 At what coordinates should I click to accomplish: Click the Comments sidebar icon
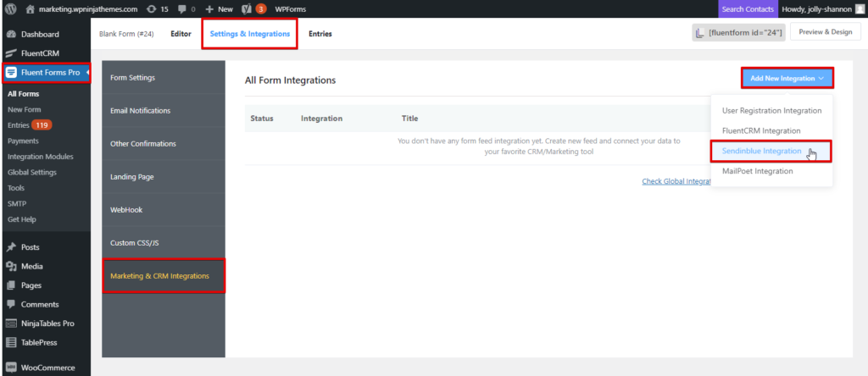point(11,305)
